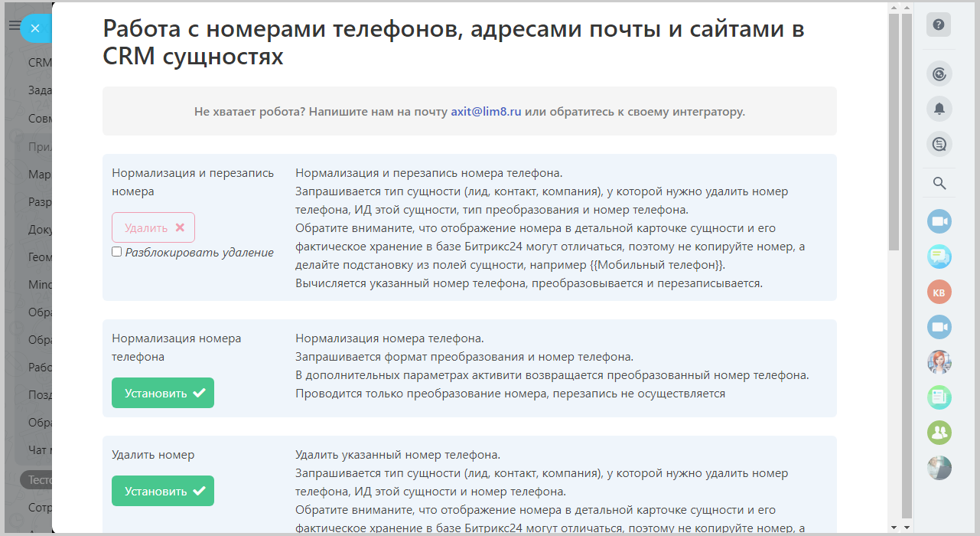Viewport: 980px width, 536px height.
Task: Open the red-haired woman avatar chat
Action: coord(939,362)
